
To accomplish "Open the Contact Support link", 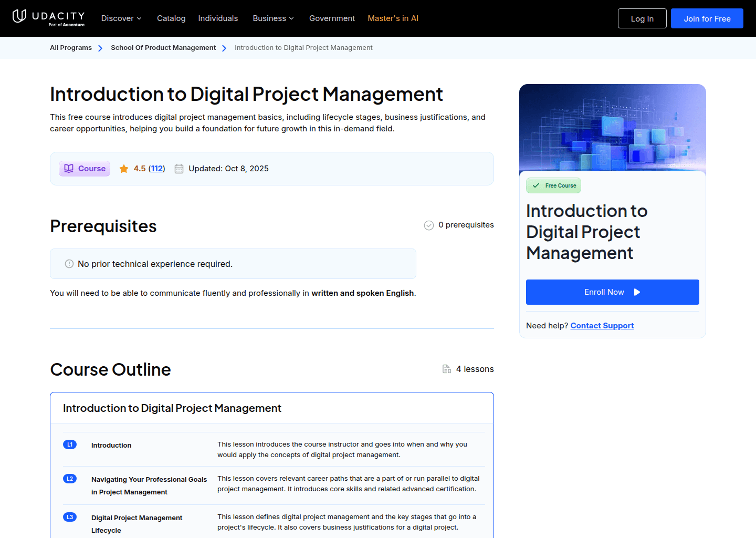I will [602, 325].
